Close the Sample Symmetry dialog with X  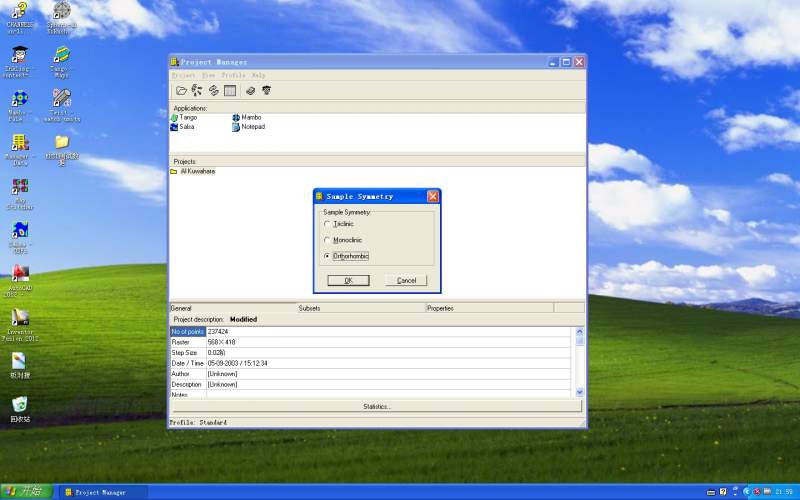click(433, 196)
